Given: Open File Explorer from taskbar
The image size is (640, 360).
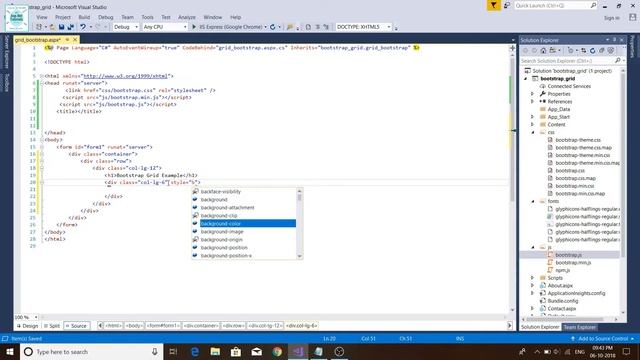Looking at the screenshot, I should click(x=215, y=351).
